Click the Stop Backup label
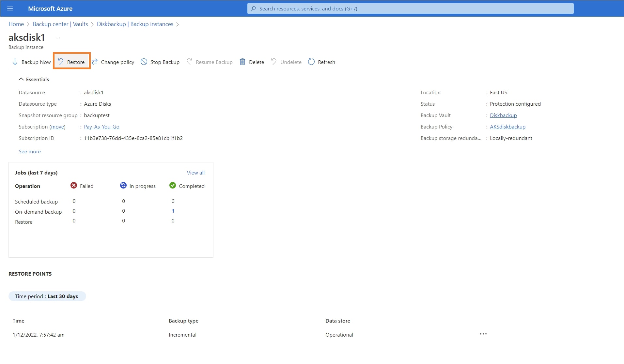 [x=165, y=62]
